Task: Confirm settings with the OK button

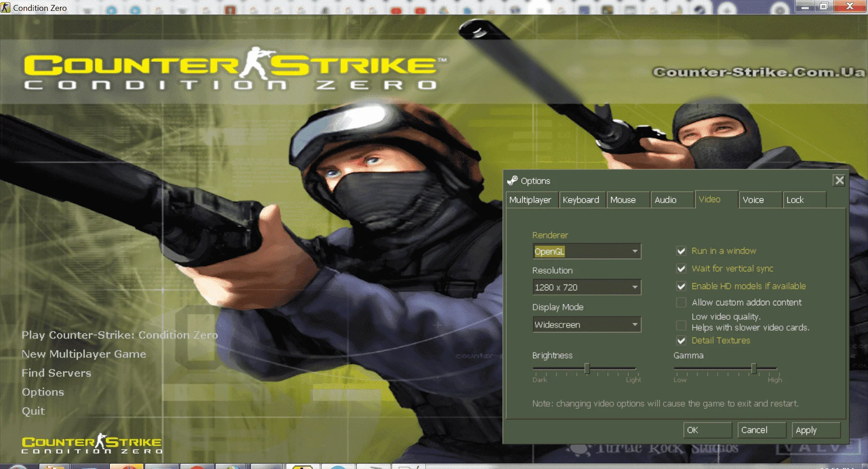Action: tap(708, 430)
